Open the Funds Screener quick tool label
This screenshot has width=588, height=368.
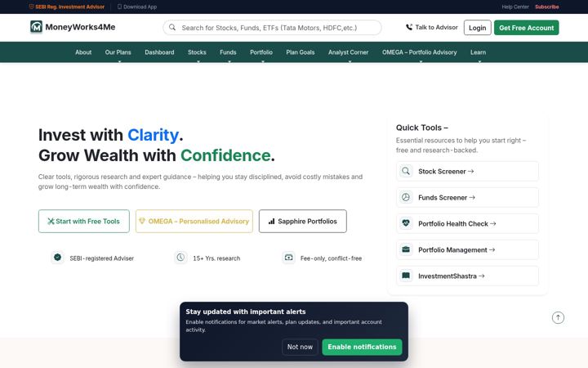tap(443, 198)
